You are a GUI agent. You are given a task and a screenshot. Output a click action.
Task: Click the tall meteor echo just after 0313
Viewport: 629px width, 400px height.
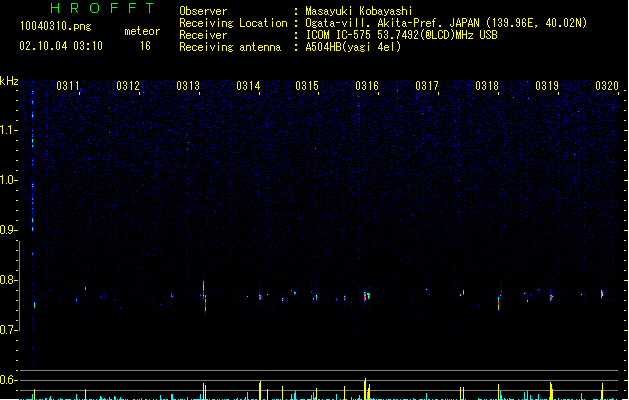[205, 297]
